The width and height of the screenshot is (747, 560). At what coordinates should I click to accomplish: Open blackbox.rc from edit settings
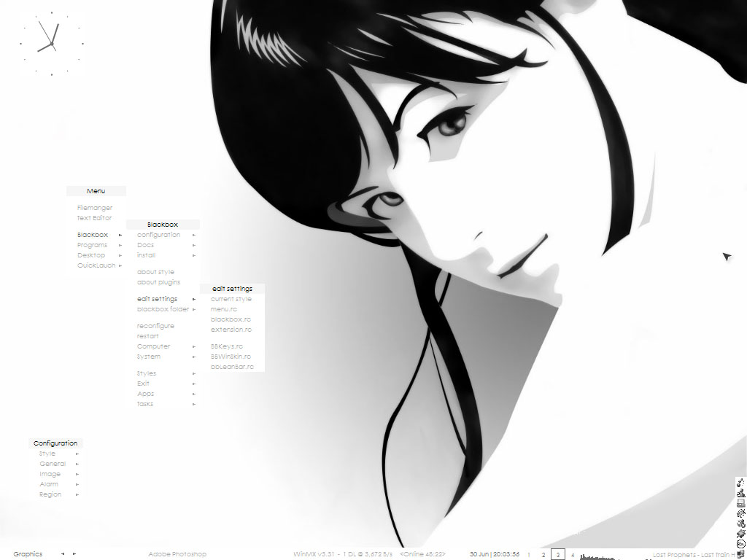(x=231, y=319)
